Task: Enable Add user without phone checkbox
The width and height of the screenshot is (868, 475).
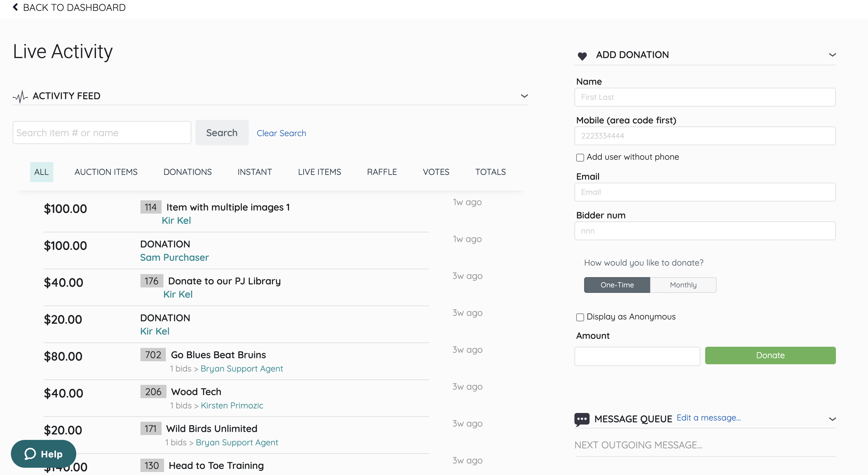Action: click(580, 157)
